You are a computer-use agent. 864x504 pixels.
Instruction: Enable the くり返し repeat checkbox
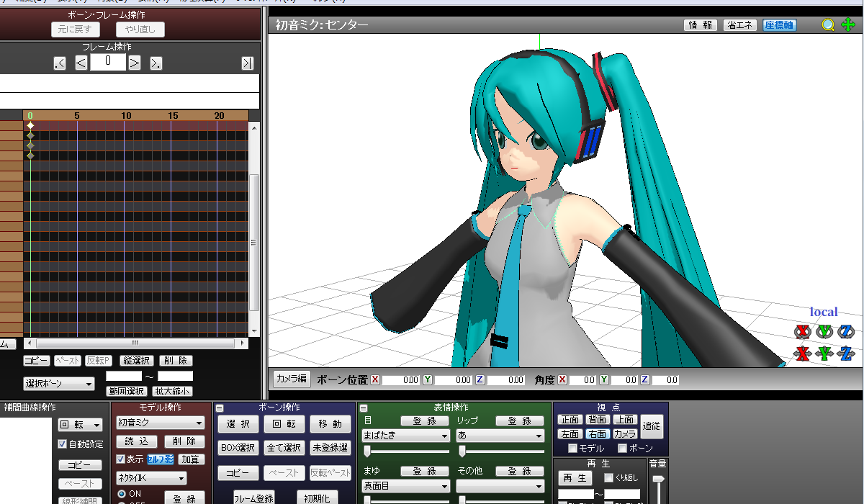pyautogui.click(x=608, y=477)
